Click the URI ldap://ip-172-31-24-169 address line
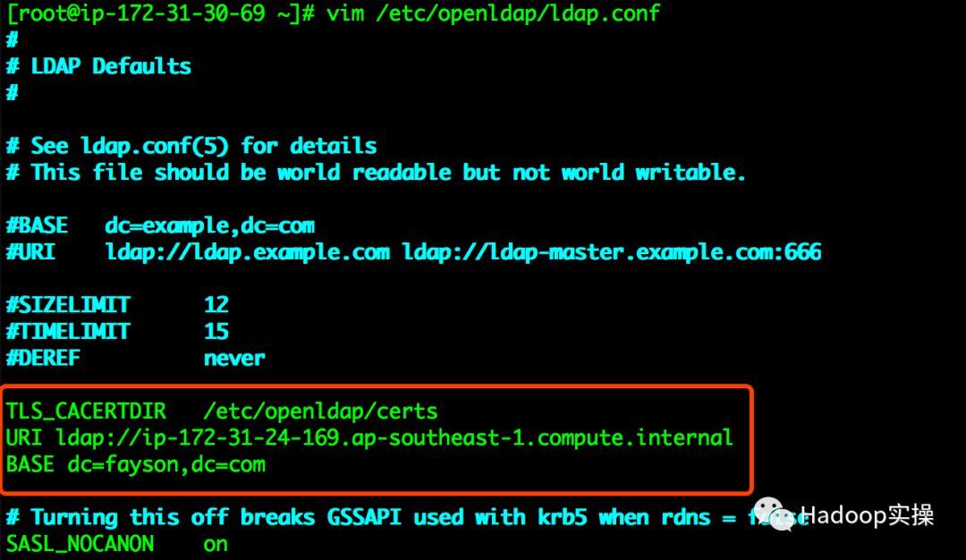The width and height of the screenshot is (966, 560). coord(369,437)
